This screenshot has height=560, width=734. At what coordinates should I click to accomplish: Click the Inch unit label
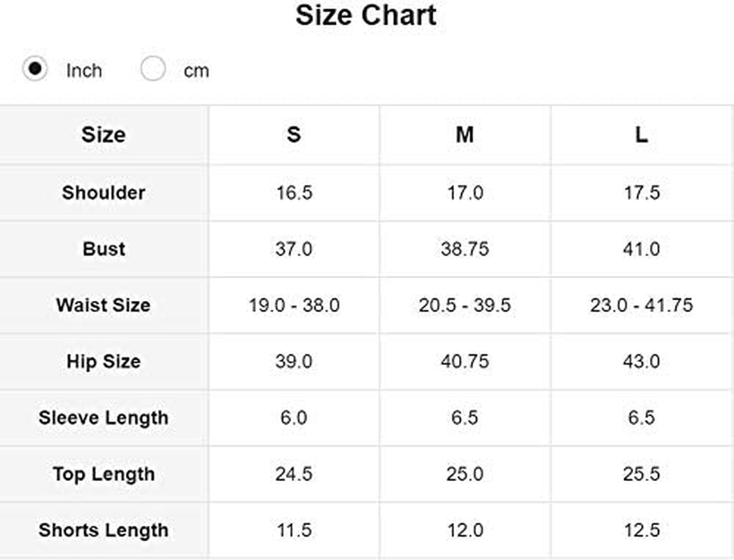84,71
